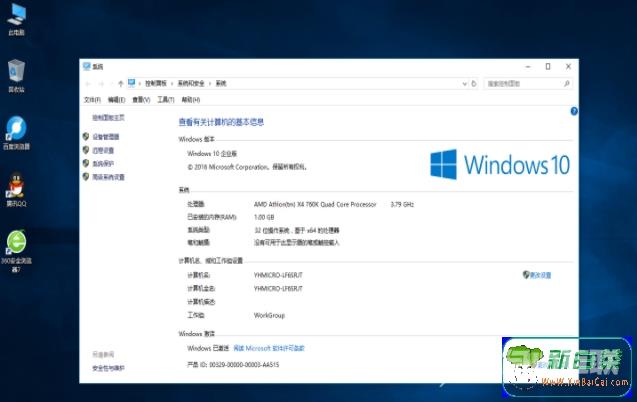Open 远程设置 from the sidebar
This screenshot has height=402, width=637.
[x=103, y=151]
